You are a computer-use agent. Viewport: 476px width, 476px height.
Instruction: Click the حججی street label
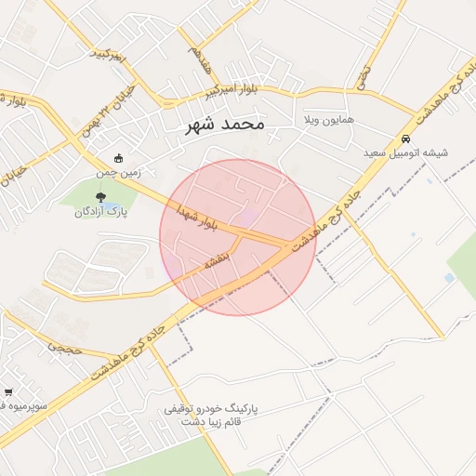64,349
